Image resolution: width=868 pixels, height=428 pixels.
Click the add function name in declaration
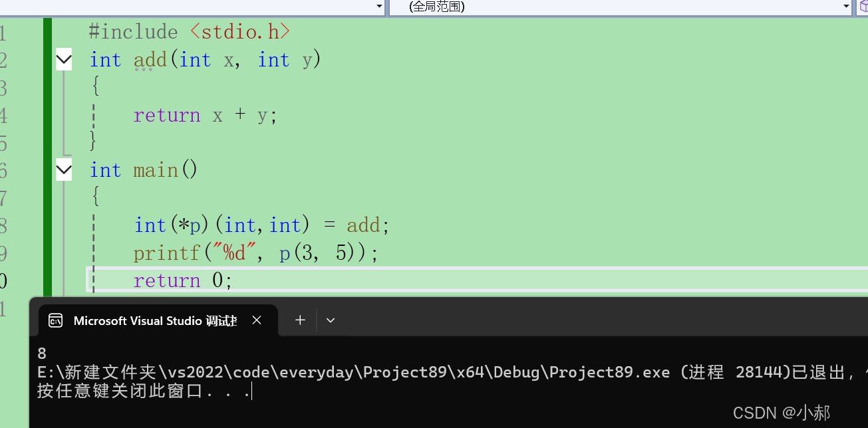coord(150,60)
